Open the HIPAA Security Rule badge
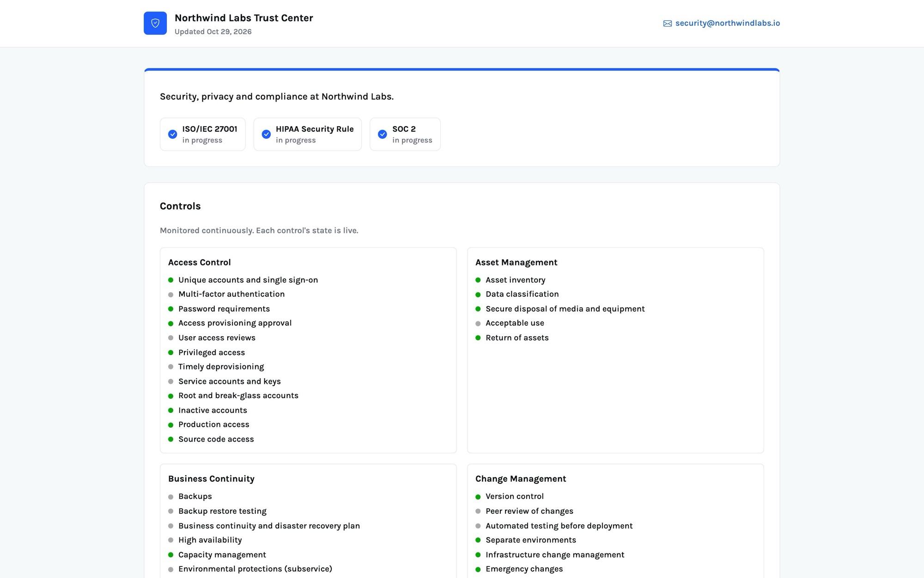Image resolution: width=924 pixels, height=578 pixels. tap(308, 134)
